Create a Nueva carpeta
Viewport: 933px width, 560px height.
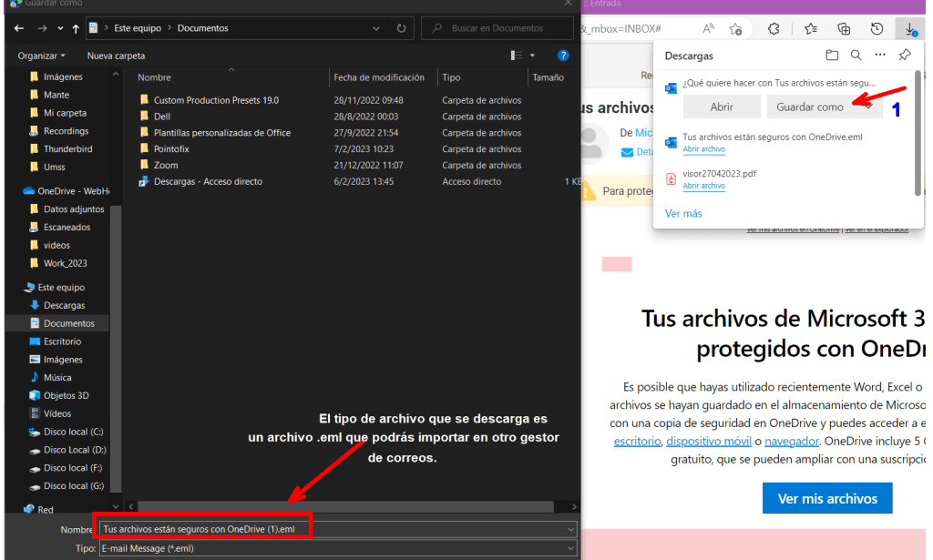116,56
